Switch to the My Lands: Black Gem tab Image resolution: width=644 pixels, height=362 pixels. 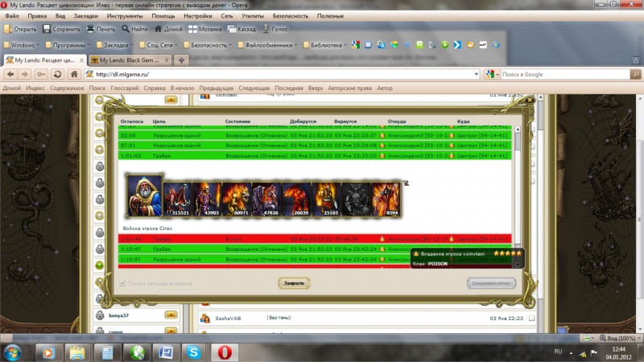[130, 60]
